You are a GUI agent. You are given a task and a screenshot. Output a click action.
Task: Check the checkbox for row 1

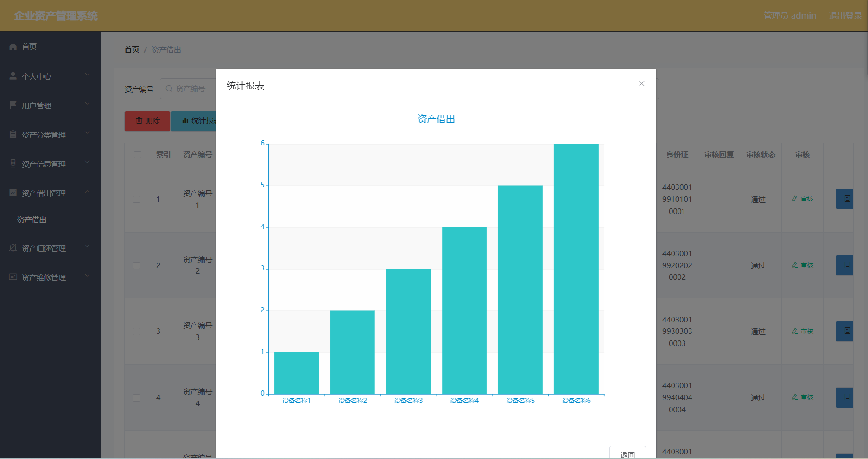coord(137,199)
